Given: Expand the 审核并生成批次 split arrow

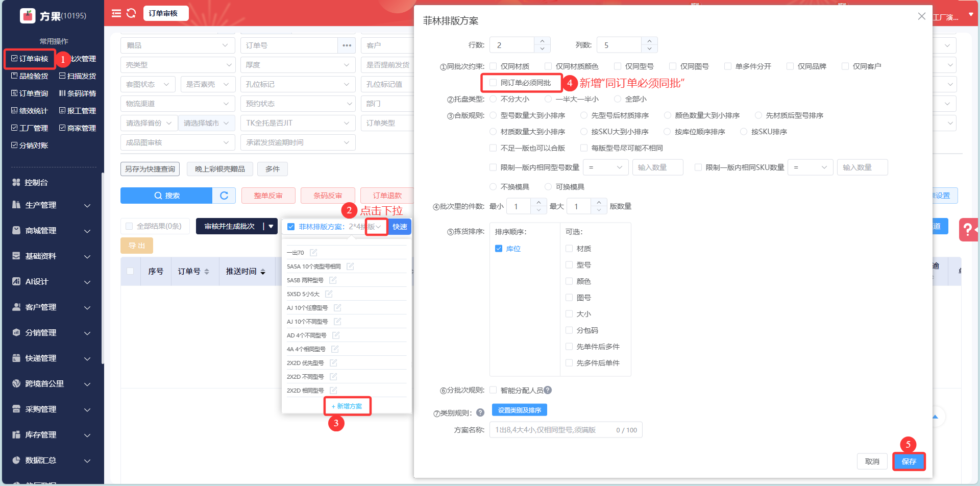Looking at the screenshot, I should (271, 227).
